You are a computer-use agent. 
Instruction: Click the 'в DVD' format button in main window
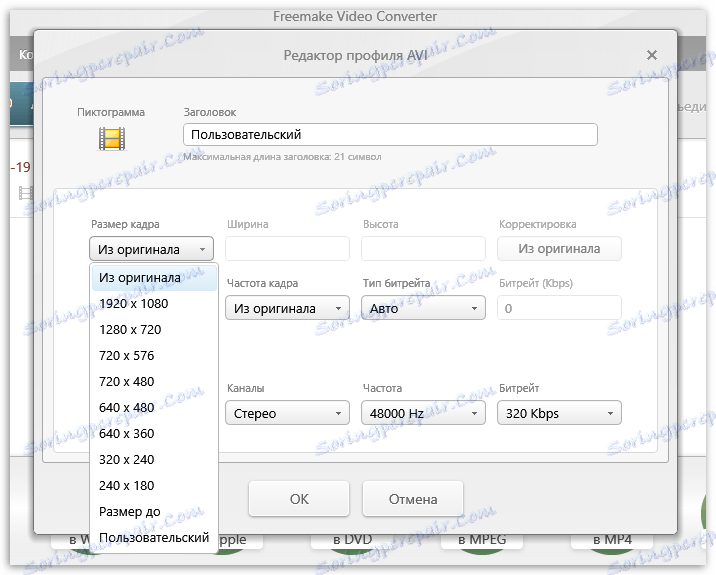[x=352, y=540]
